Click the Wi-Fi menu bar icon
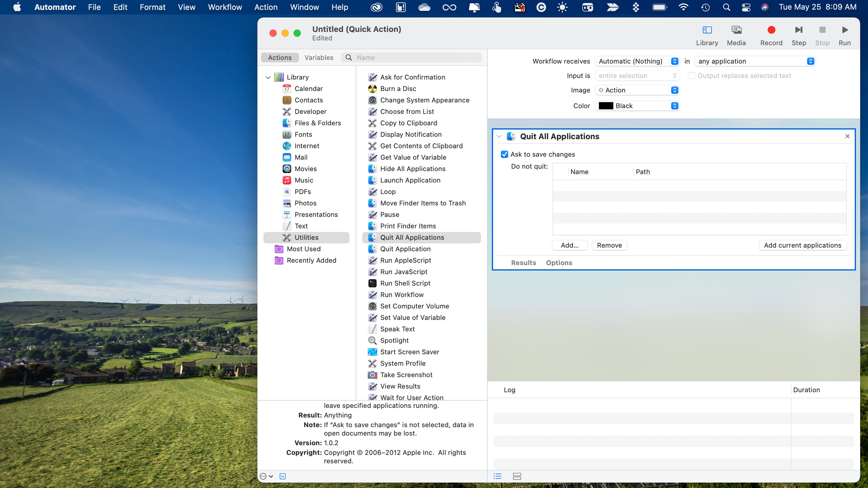The height and width of the screenshot is (488, 868). [x=683, y=7]
